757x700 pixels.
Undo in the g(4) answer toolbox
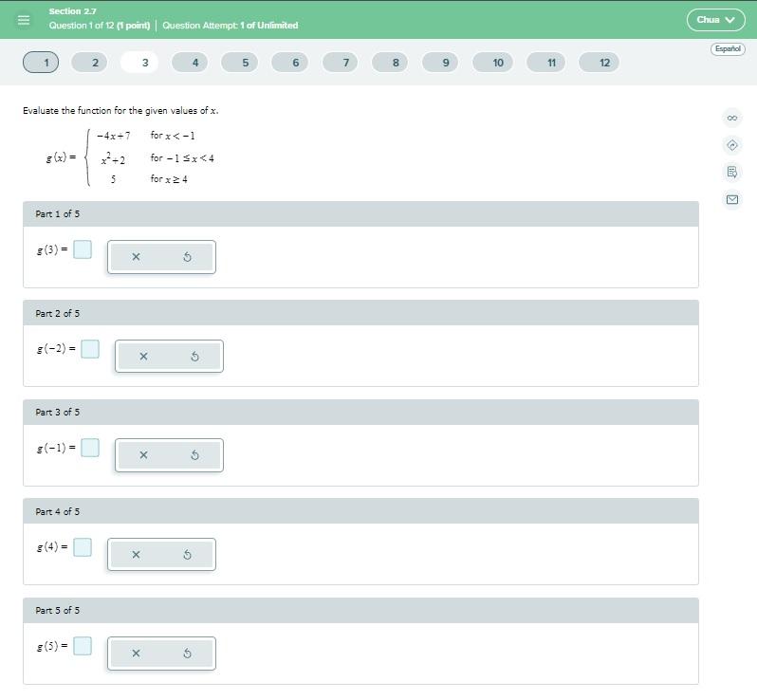pos(187,555)
